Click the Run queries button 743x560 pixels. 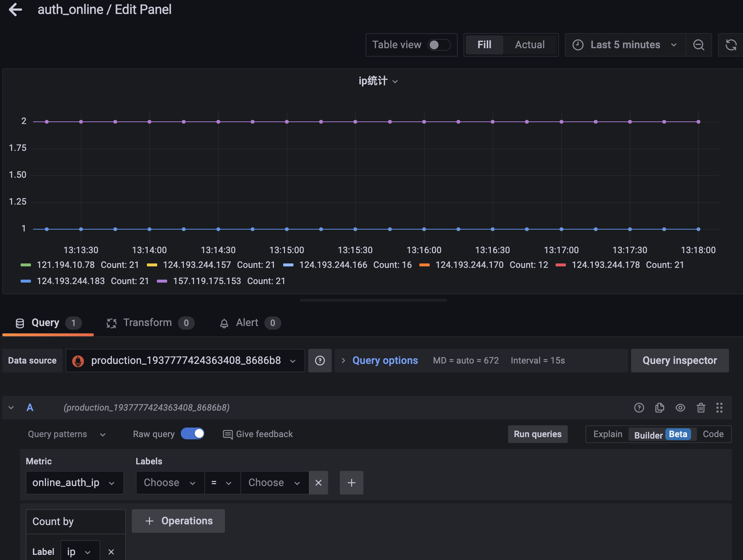click(537, 434)
